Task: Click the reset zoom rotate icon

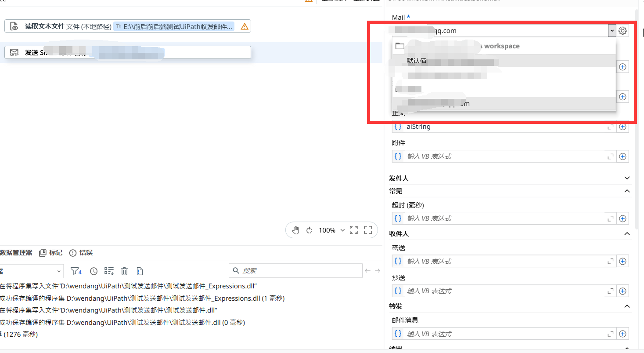Action: click(309, 230)
